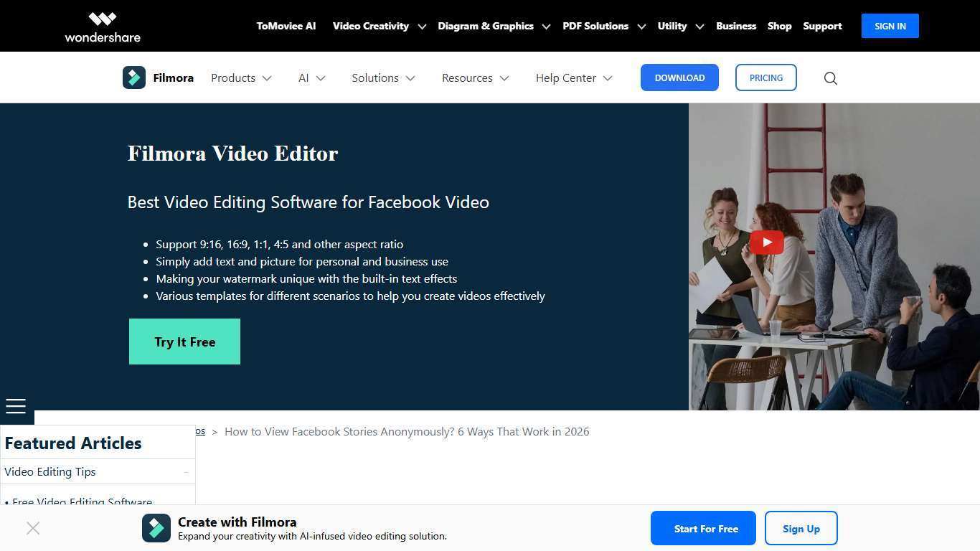Collapse the Video Editing Tips section

186,471
